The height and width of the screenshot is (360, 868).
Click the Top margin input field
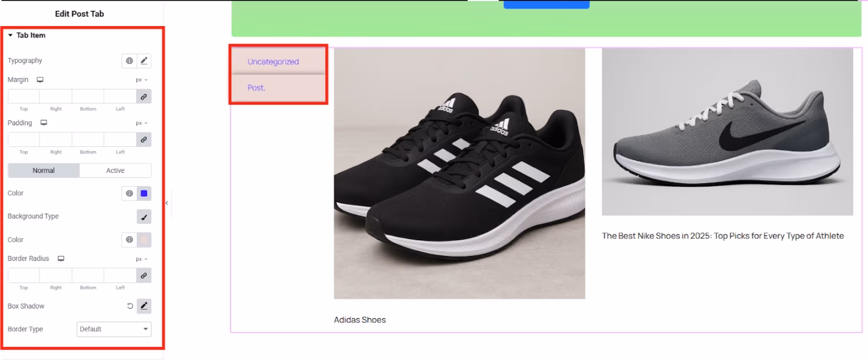(x=23, y=96)
